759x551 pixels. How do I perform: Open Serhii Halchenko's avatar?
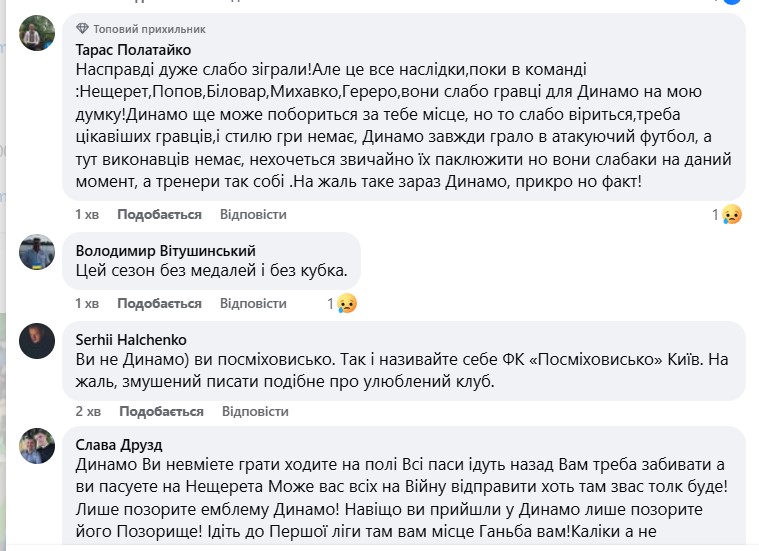point(37,341)
